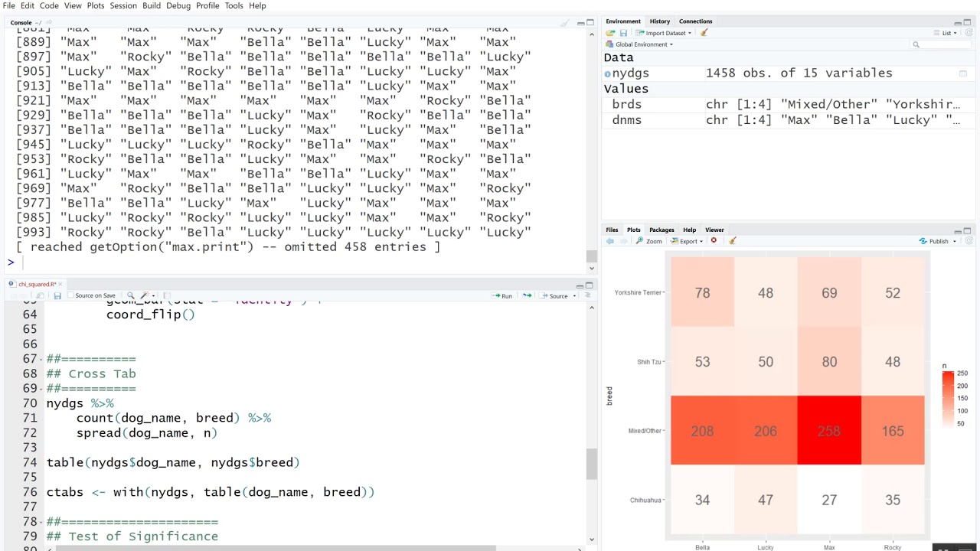Clear environment objects with the broom icon
980x551 pixels.
pyautogui.click(x=704, y=33)
